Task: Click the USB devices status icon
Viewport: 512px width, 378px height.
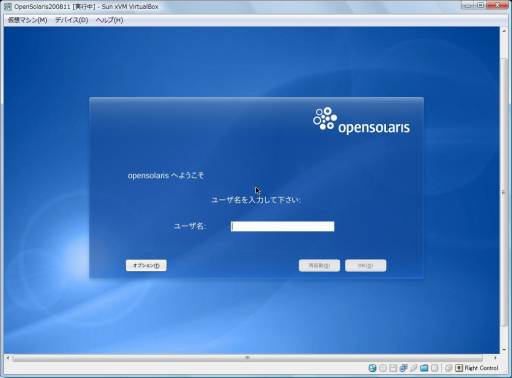Action: click(414, 368)
